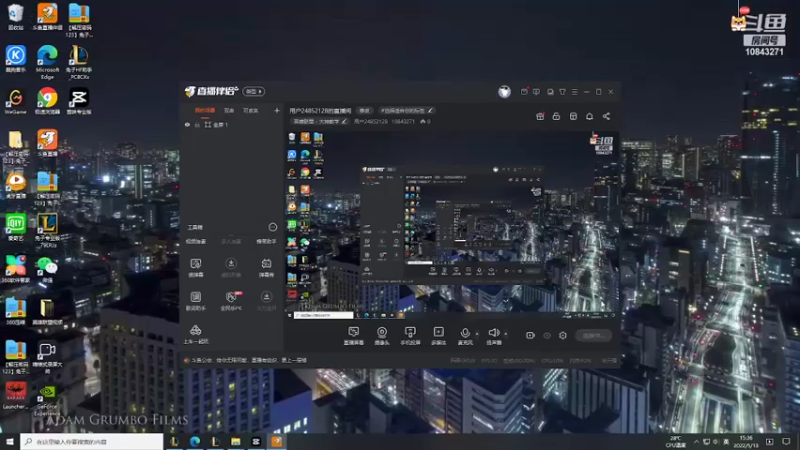
Task: Switch to the second scene tab
Action: [x=229, y=110]
